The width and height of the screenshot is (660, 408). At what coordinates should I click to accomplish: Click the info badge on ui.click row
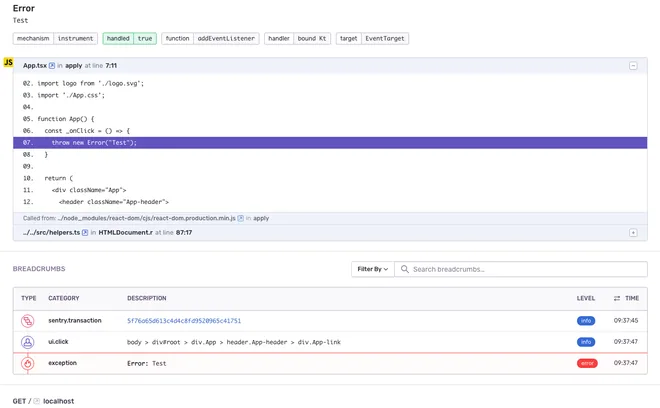click(x=586, y=341)
